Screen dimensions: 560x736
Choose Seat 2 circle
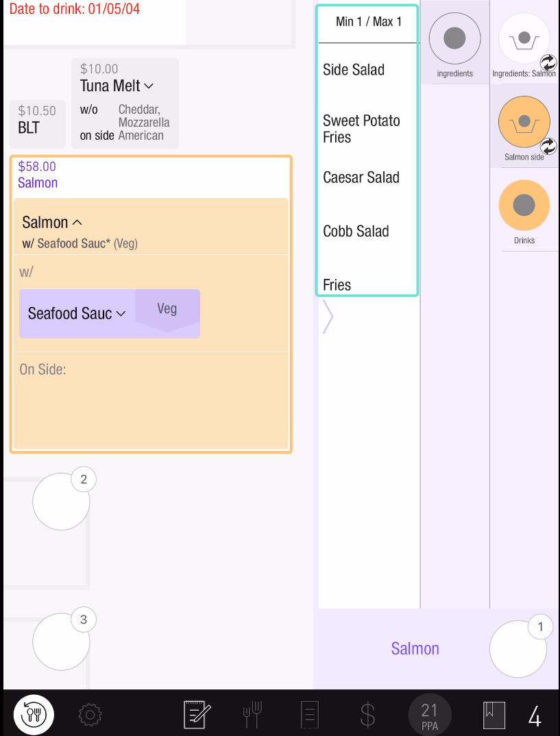(61, 501)
